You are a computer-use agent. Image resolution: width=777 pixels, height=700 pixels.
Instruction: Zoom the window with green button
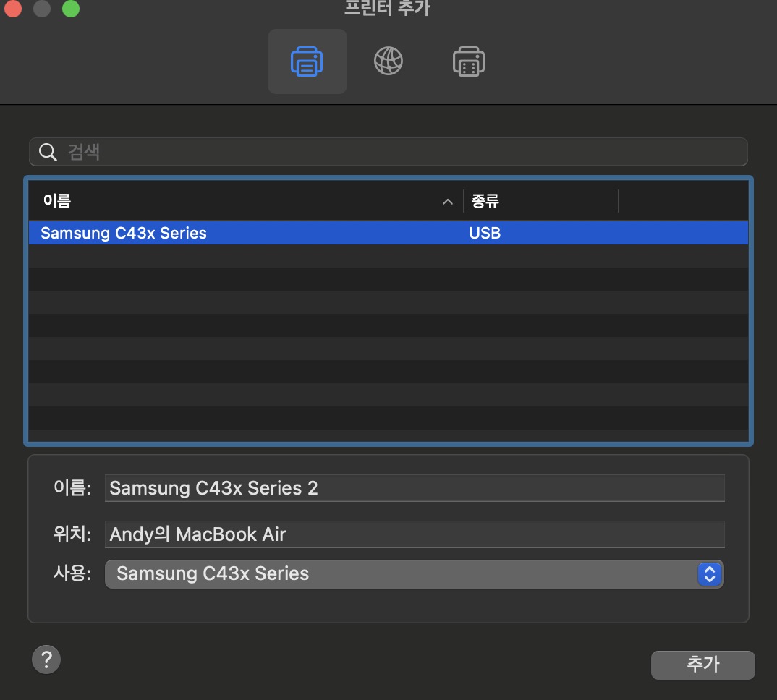click(71, 9)
